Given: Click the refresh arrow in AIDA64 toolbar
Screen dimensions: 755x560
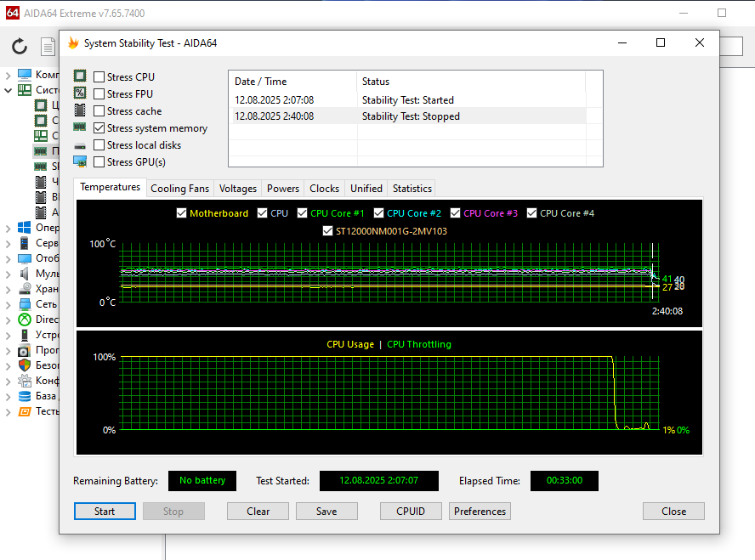Looking at the screenshot, I should pos(20,47).
